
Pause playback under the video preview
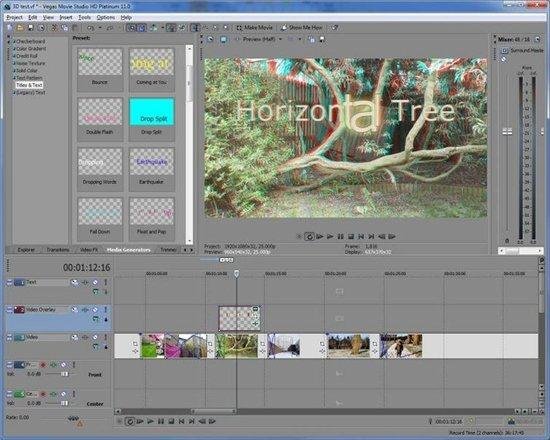pyautogui.click(x=341, y=236)
